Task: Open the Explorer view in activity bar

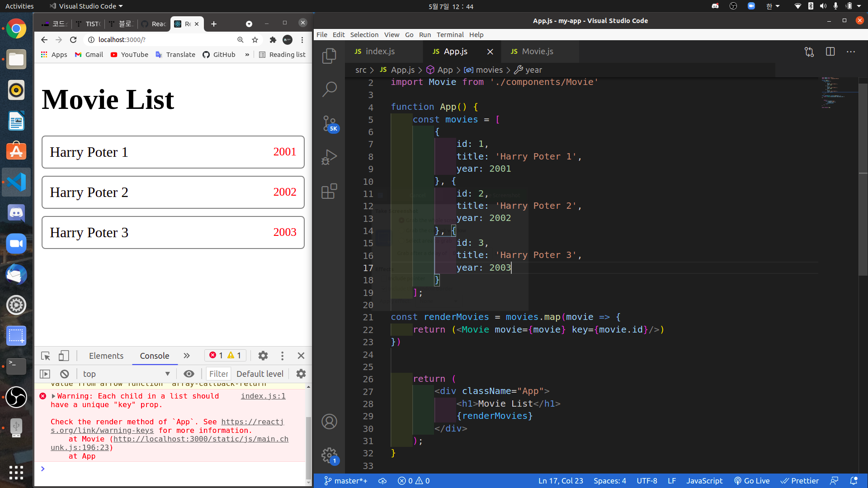Action: coord(329,56)
